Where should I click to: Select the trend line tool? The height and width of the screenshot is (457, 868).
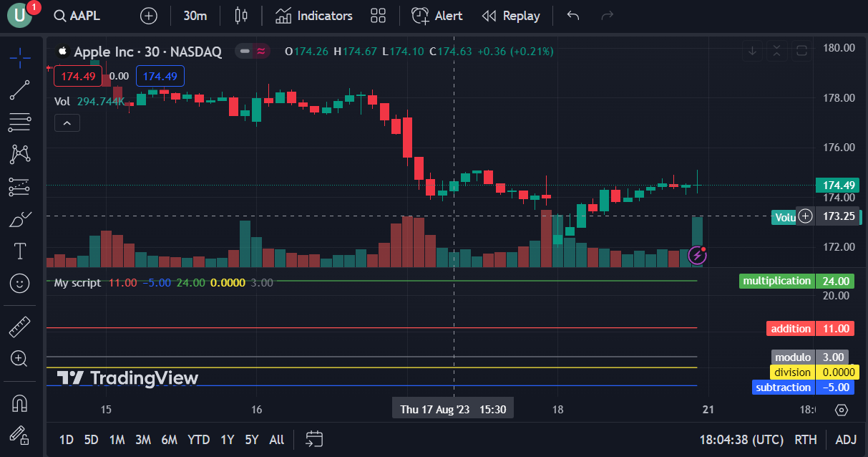[x=20, y=90]
